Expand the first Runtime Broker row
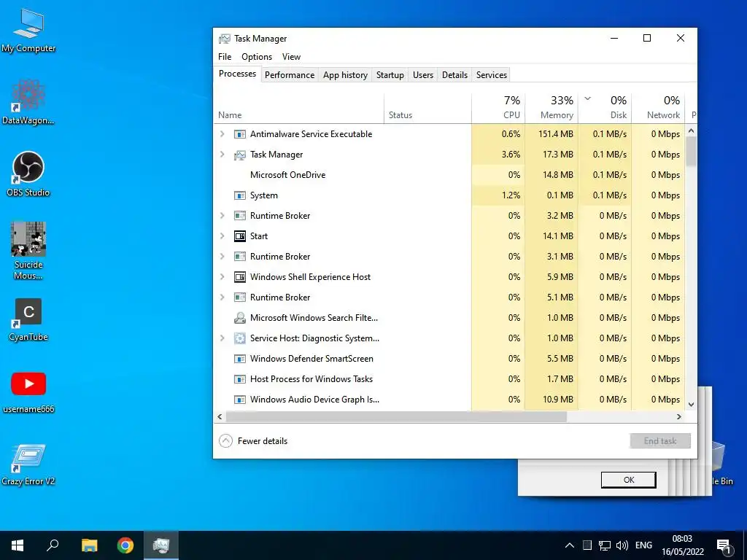Image resolution: width=747 pixels, height=560 pixels. pos(222,216)
